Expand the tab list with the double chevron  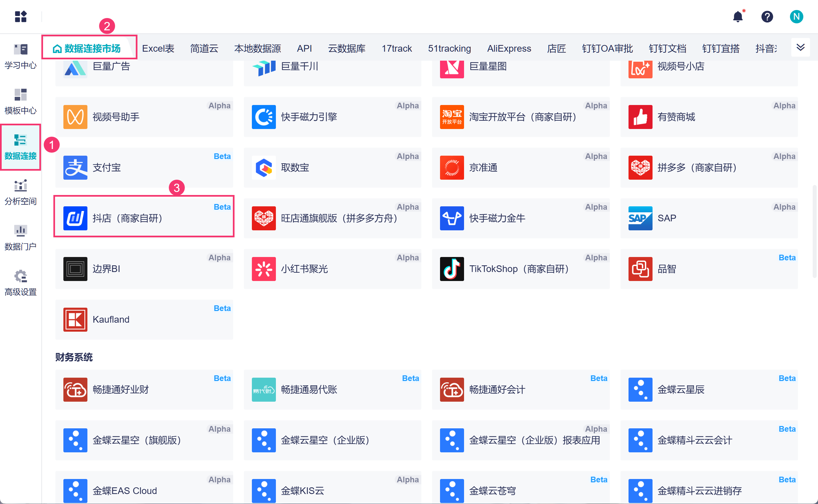tap(801, 47)
